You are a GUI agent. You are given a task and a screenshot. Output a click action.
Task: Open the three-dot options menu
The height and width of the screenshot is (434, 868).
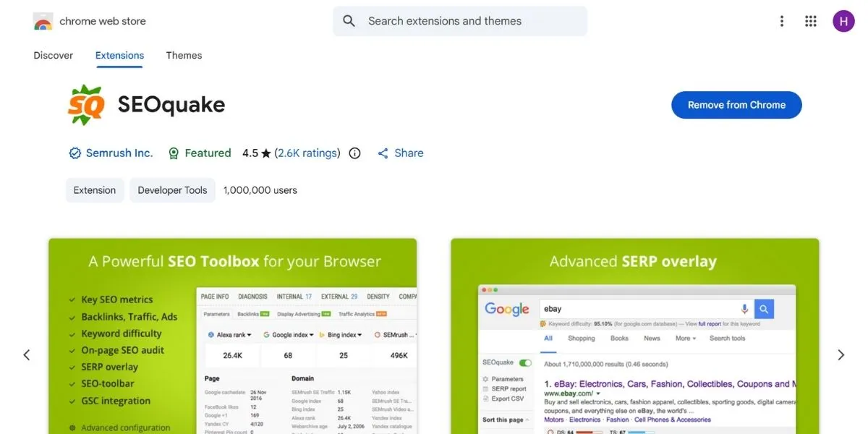click(782, 21)
